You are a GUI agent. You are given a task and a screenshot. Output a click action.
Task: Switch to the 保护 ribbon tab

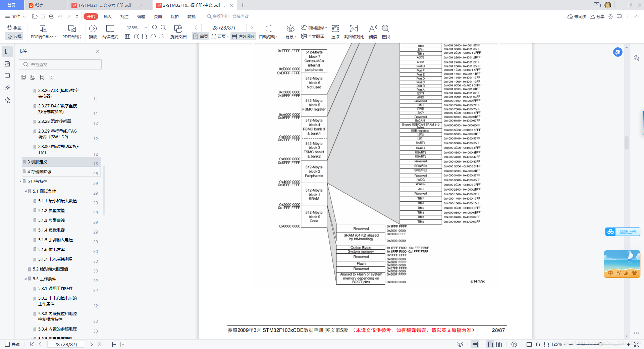(175, 16)
